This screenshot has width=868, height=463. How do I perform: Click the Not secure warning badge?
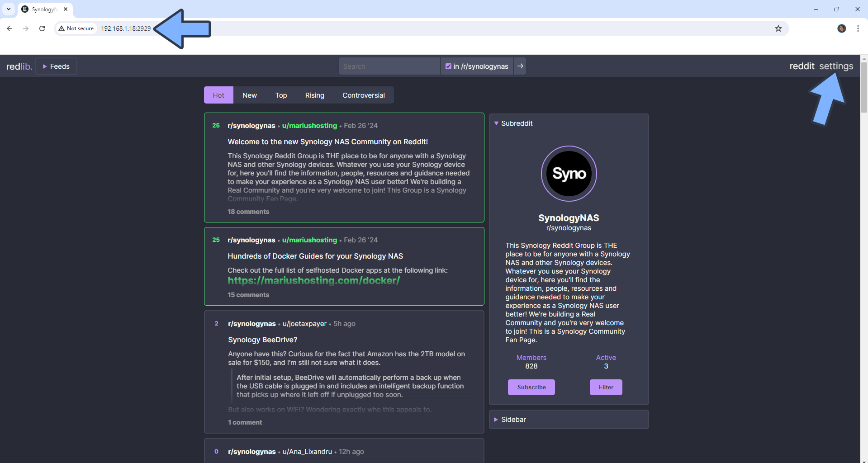click(76, 28)
